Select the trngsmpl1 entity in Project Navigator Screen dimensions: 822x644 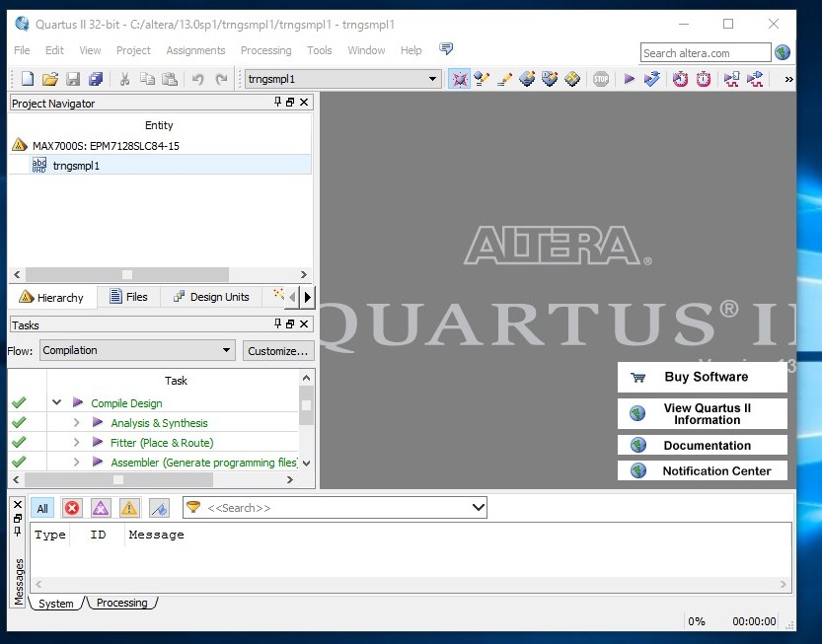pyautogui.click(x=76, y=166)
